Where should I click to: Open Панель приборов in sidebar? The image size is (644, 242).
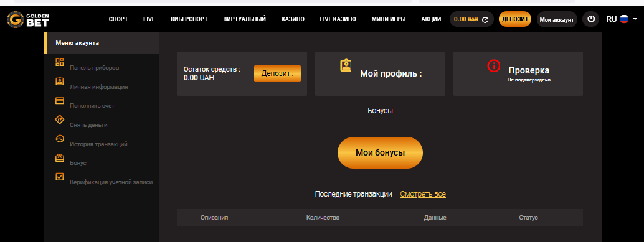pos(95,68)
